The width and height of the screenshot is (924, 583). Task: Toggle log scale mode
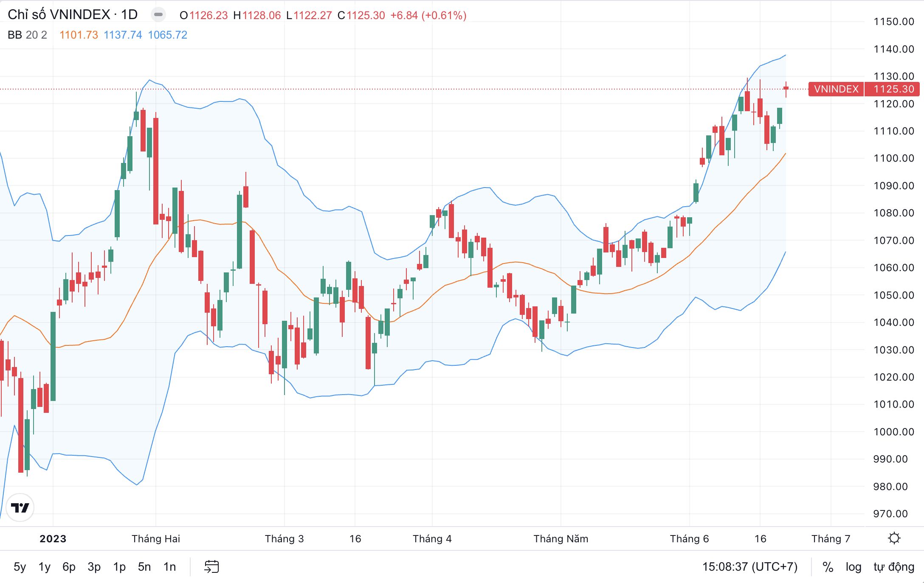853,567
